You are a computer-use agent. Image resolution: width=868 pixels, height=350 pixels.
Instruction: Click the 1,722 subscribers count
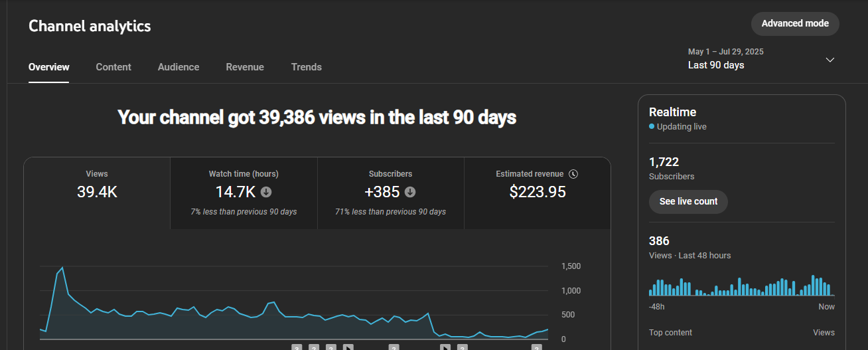[664, 161]
